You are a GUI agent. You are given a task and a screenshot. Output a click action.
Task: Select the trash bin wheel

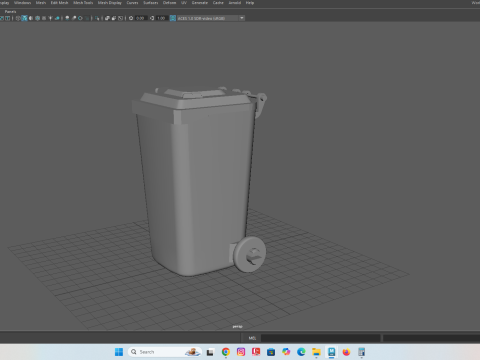[250, 254]
